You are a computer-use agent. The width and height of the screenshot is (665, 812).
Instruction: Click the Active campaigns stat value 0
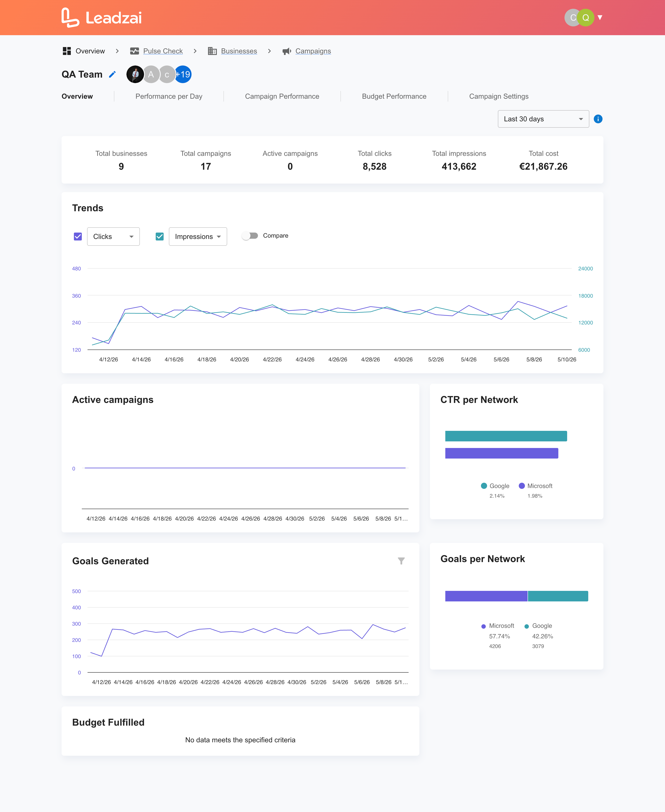[x=290, y=167]
